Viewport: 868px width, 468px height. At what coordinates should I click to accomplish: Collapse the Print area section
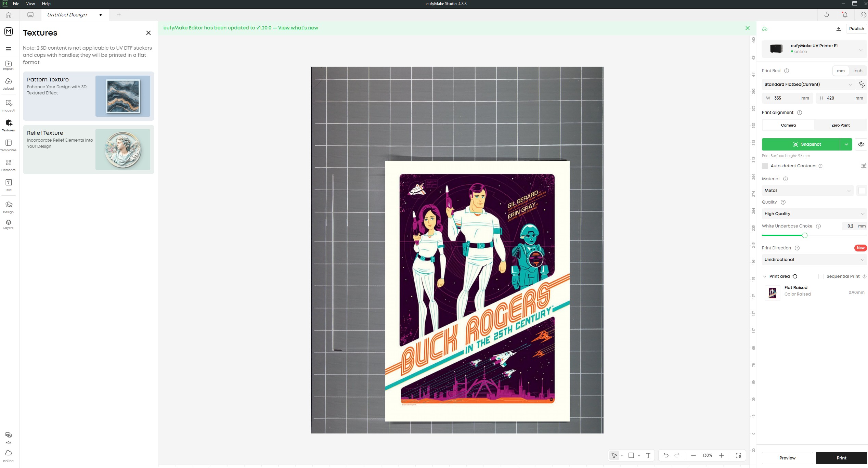[x=765, y=276]
